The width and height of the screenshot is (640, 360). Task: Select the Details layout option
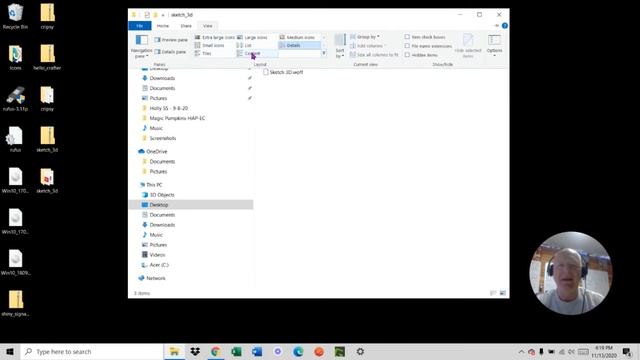(x=300, y=45)
